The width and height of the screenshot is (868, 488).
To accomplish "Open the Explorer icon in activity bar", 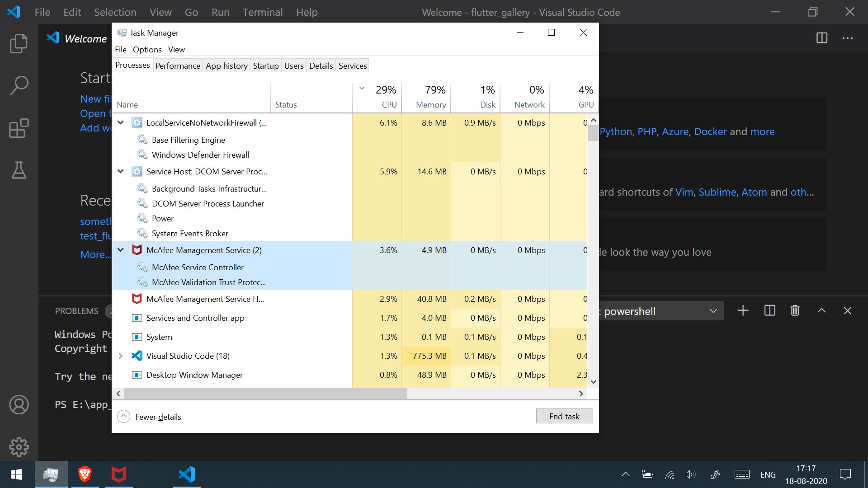I will tap(19, 43).
